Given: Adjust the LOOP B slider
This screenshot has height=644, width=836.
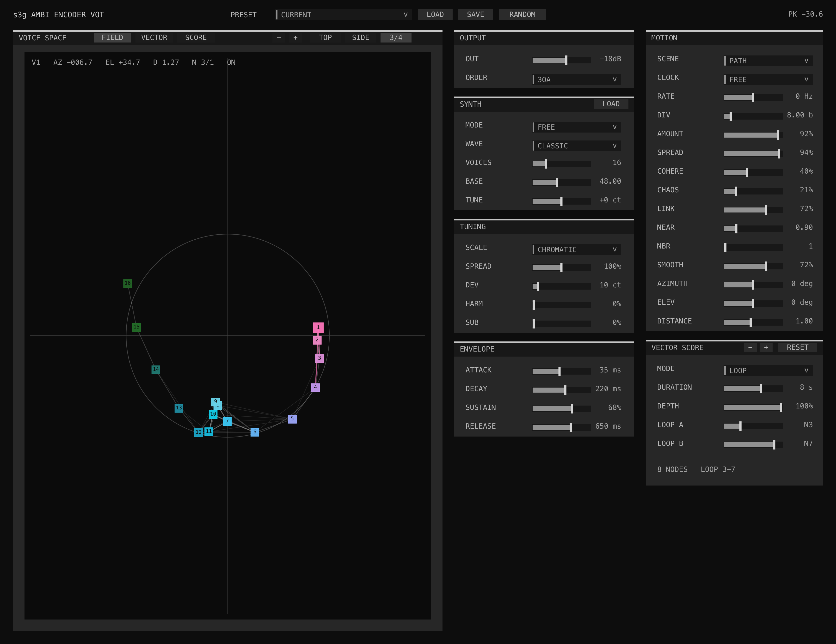Looking at the screenshot, I should pyautogui.click(x=753, y=445).
